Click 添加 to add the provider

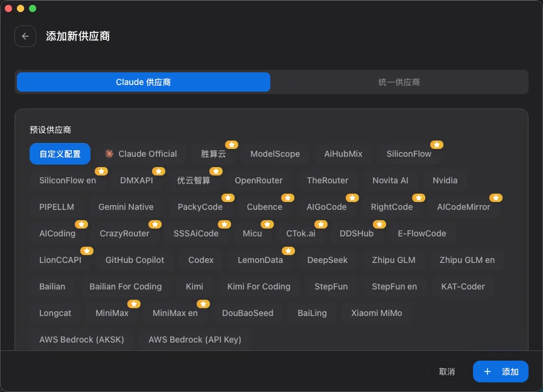tap(501, 371)
